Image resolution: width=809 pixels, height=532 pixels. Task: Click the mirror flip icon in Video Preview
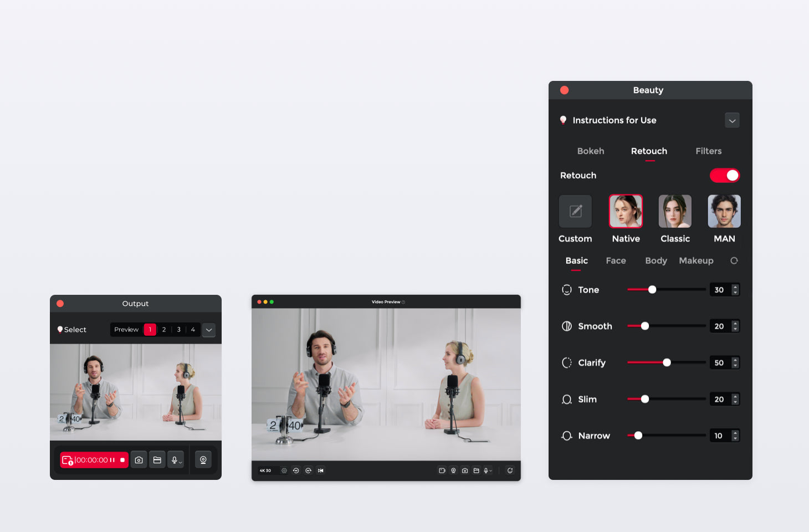[321, 470]
